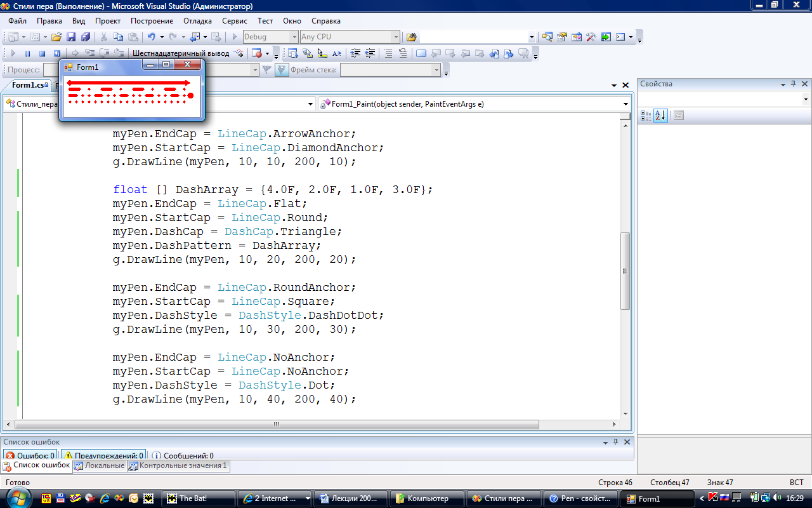Toggle categorized view in Properties panel
Screen dimensions: 812x508
tap(646, 115)
